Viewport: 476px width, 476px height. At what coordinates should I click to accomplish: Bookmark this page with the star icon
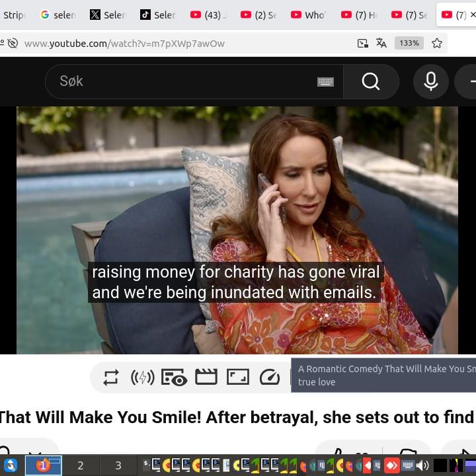point(437,43)
